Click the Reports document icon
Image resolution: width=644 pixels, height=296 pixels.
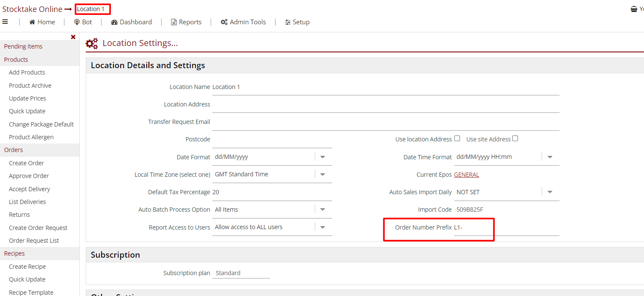click(174, 22)
